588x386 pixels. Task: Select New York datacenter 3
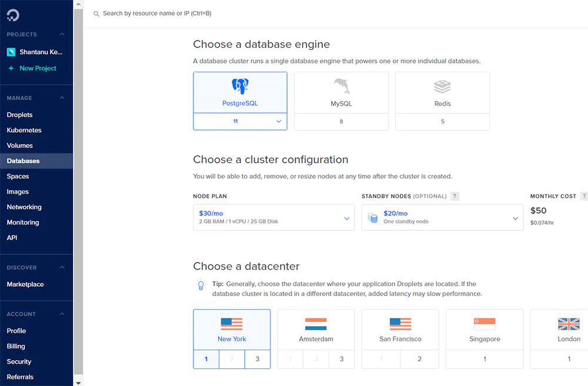point(257,359)
